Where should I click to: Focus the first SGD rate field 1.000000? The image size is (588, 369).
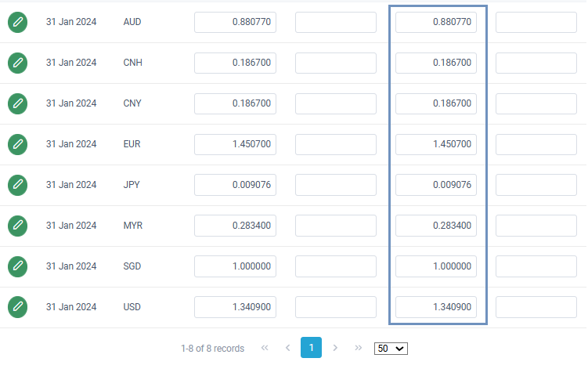pos(235,266)
